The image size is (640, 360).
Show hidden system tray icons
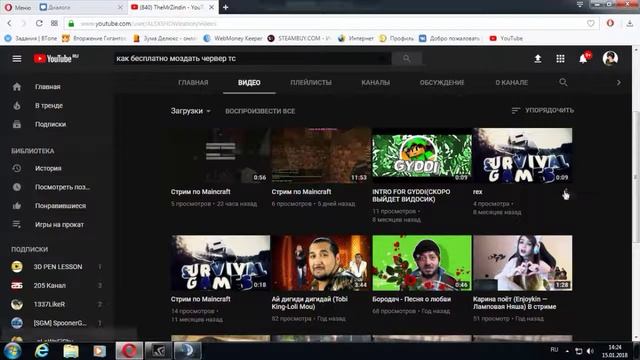click(567, 351)
